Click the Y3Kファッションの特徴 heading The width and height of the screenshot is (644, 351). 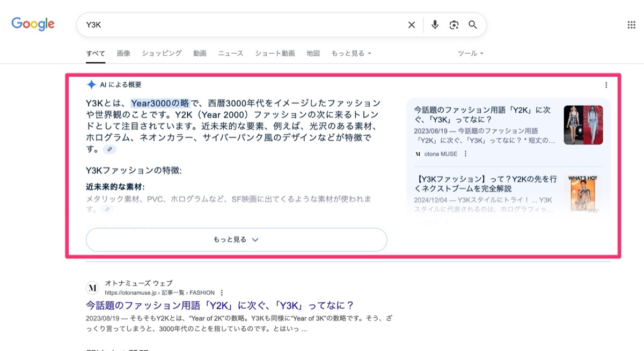pyautogui.click(x=134, y=171)
